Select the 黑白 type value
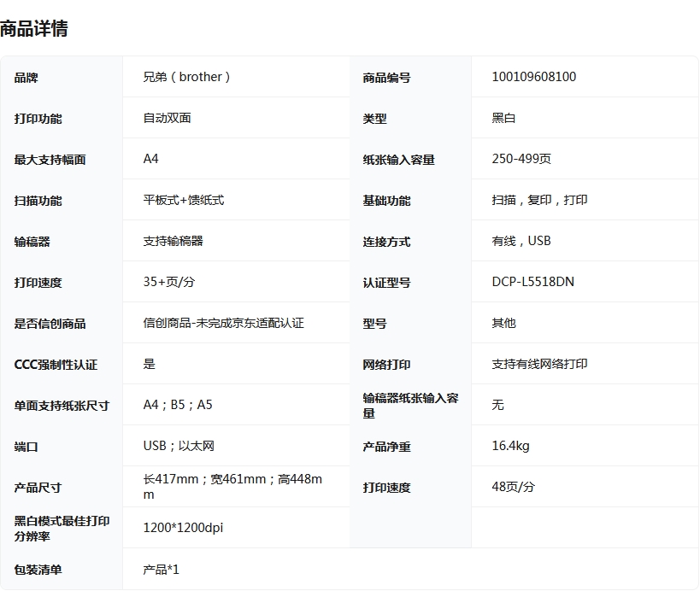 point(503,118)
